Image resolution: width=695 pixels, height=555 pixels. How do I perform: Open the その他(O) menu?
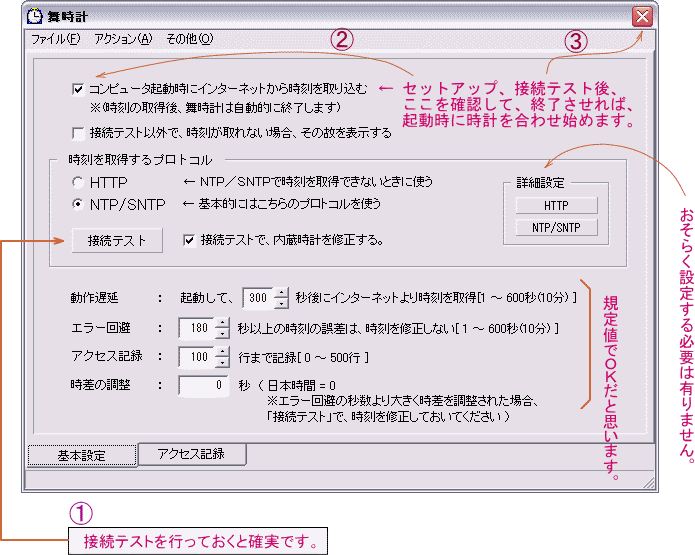[189, 39]
